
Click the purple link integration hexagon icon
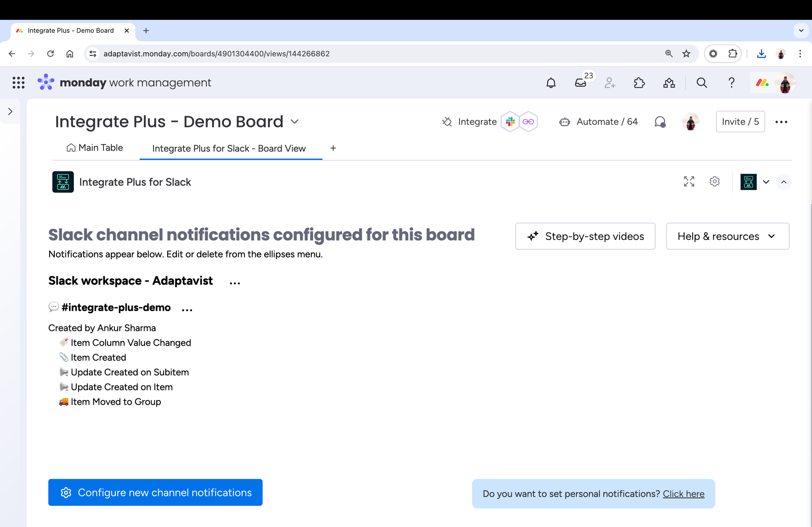(528, 122)
